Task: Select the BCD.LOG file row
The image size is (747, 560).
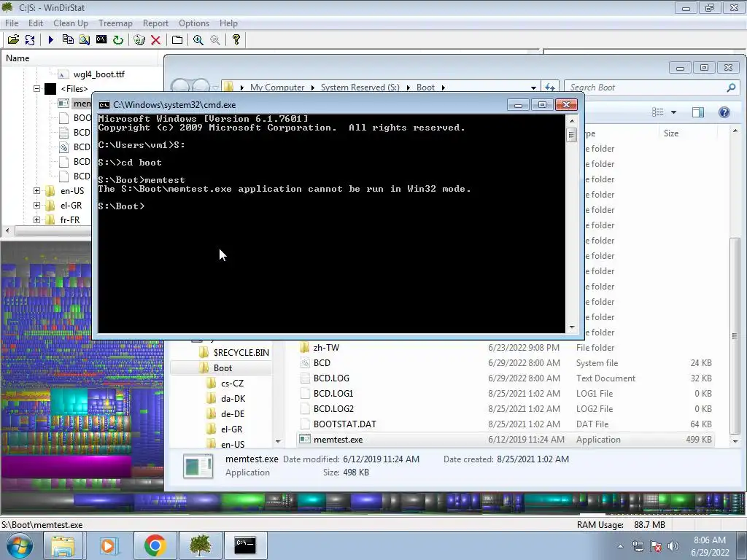Action: (x=506, y=378)
